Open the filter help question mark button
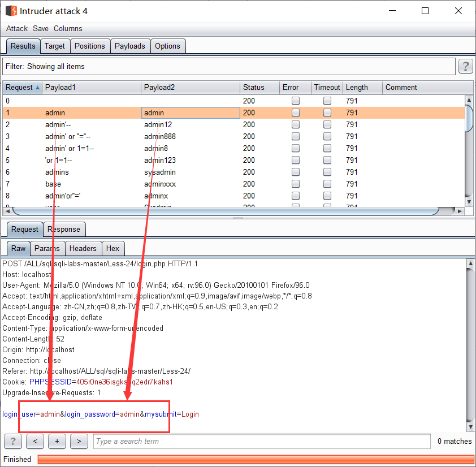The image size is (476, 467). [466, 66]
